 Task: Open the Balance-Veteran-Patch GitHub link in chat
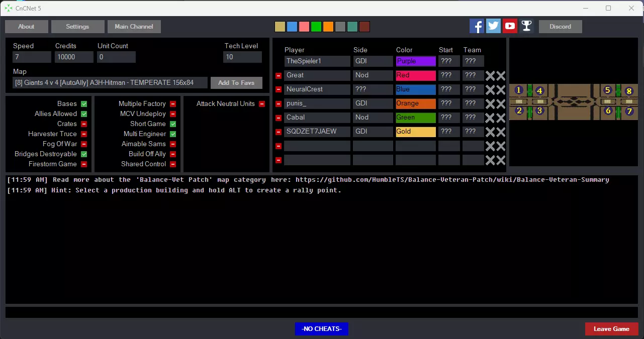(452, 180)
